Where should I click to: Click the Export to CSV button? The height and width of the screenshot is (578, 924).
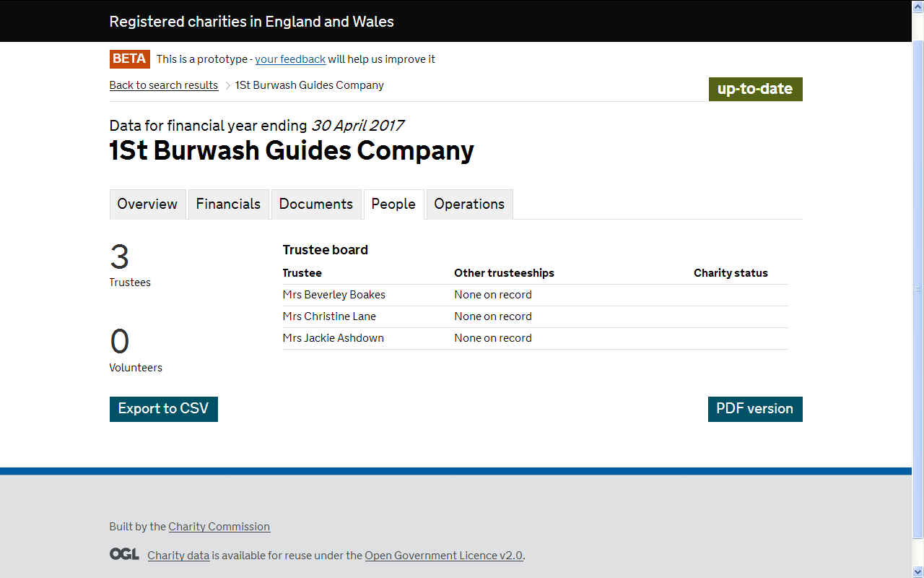(164, 409)
